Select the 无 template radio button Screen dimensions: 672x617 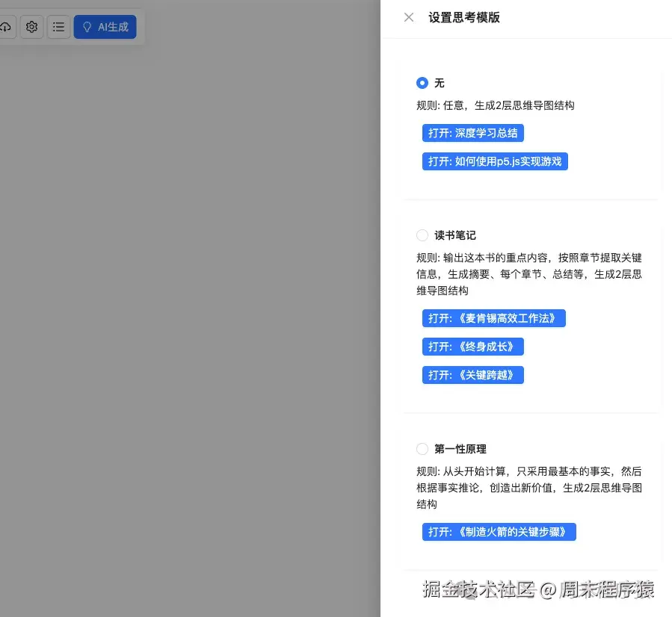pyautogui.click(x=422, y=83)
